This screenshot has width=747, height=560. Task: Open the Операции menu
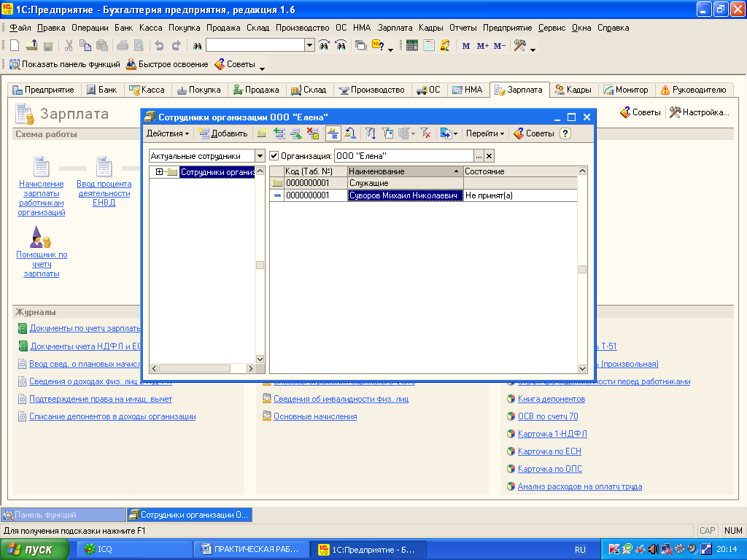click(x=90, y=28)
